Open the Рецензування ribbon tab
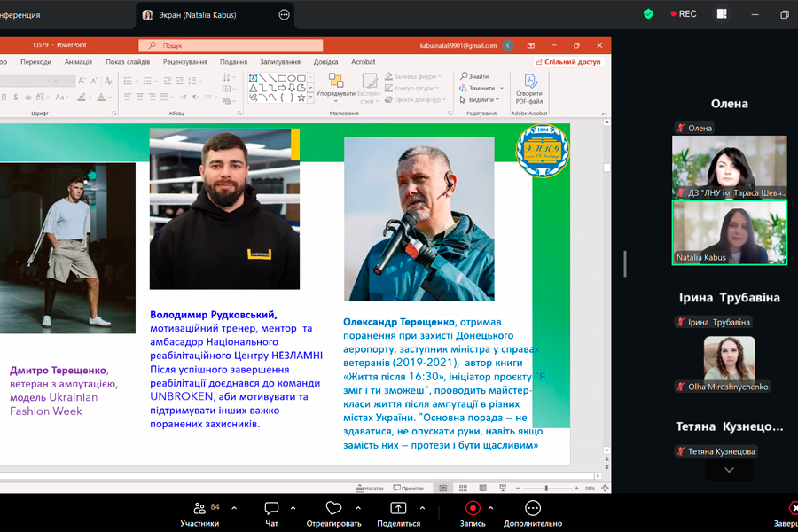The width and height of the screenshot is (798, 532). point(184,62)
